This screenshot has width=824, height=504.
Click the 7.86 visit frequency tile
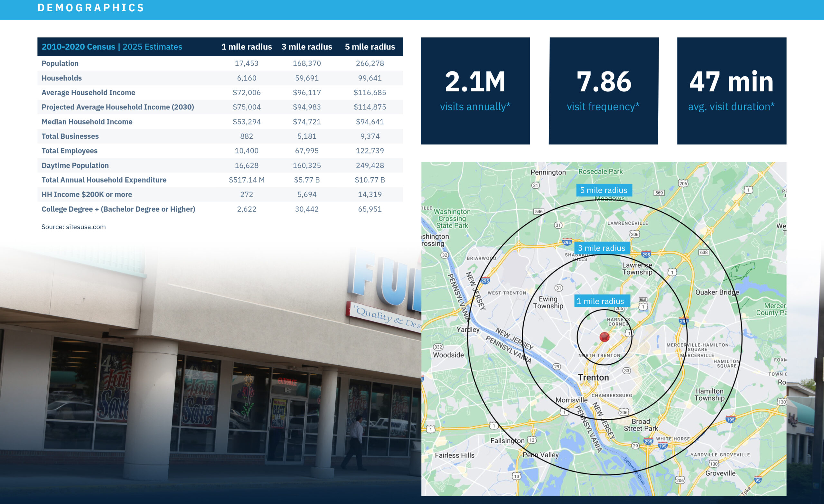603,91
